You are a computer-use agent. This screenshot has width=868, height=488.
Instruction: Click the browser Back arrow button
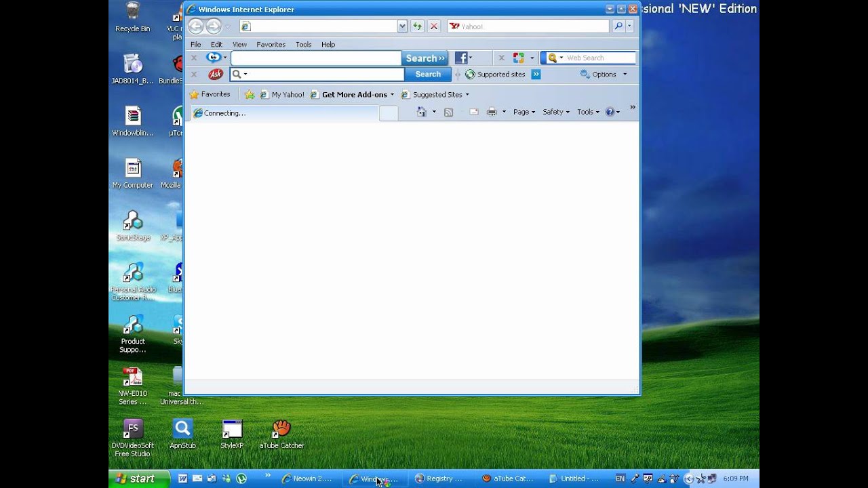(195, 26)
